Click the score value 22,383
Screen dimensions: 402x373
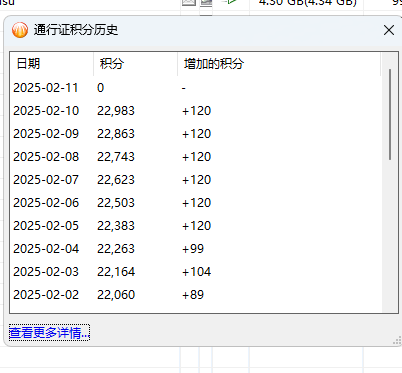[x=116, y=226]
